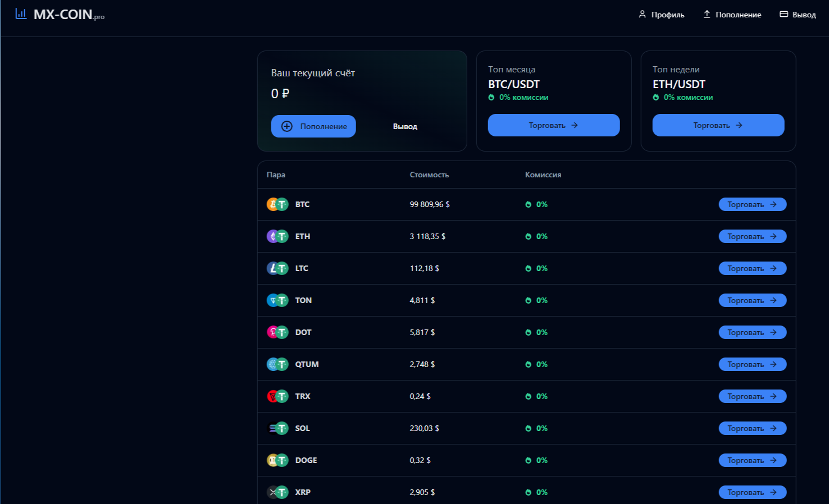Open the Профиль menu in header
Image resolution: width=829 pixels, height=504 pixels.
click(x=661, y=15)
